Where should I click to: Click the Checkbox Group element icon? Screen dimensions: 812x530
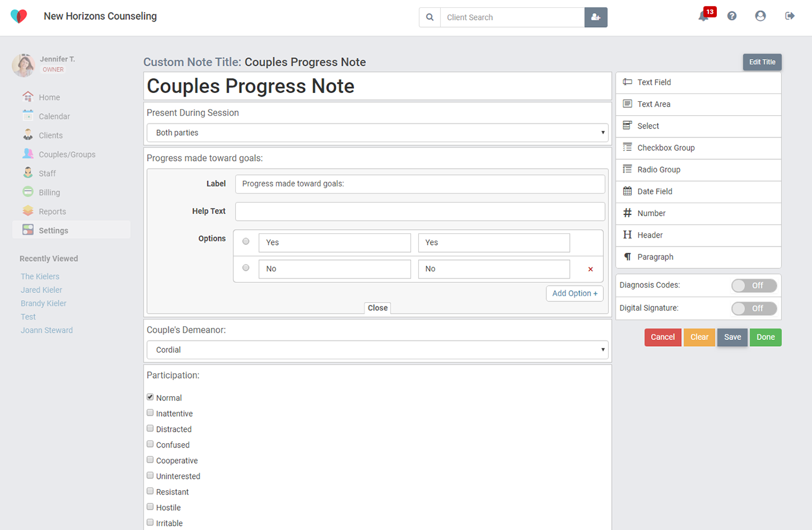[x=628, y=147]
